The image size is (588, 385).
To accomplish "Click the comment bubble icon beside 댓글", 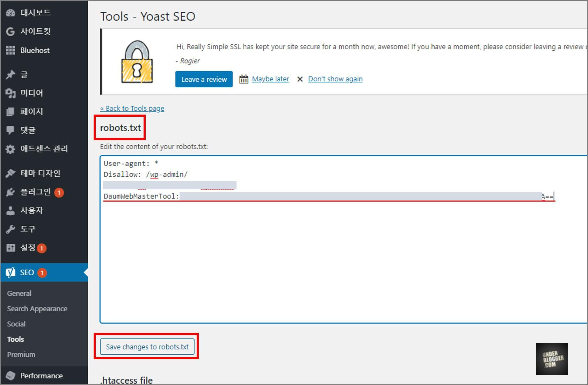I will [10, 130].
